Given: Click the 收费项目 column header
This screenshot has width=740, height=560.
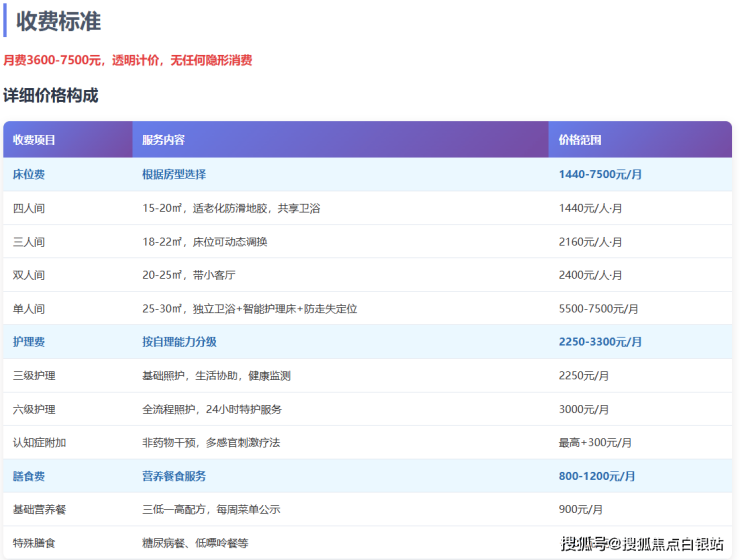Looking at the screenshot, I should (x=34, y=140).
